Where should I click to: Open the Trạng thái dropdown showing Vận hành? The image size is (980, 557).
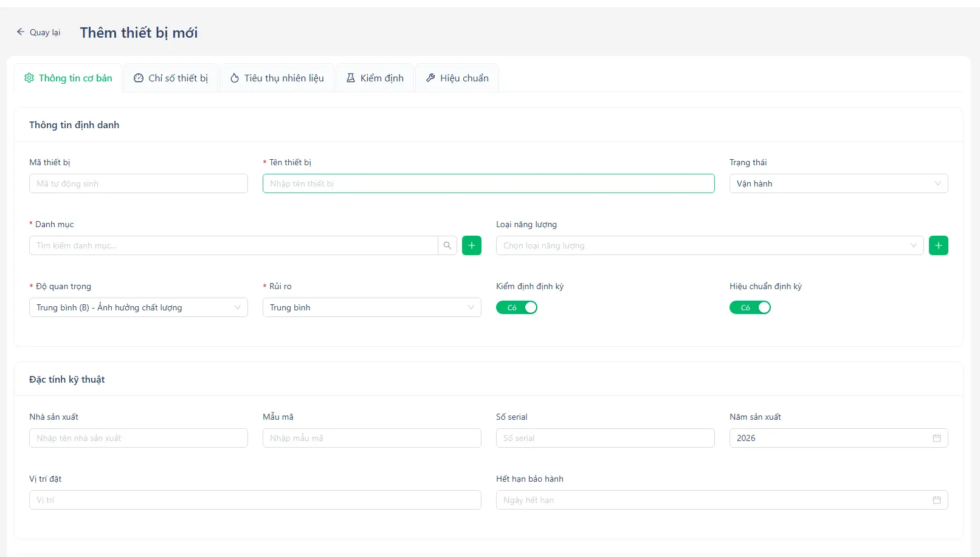839,183
